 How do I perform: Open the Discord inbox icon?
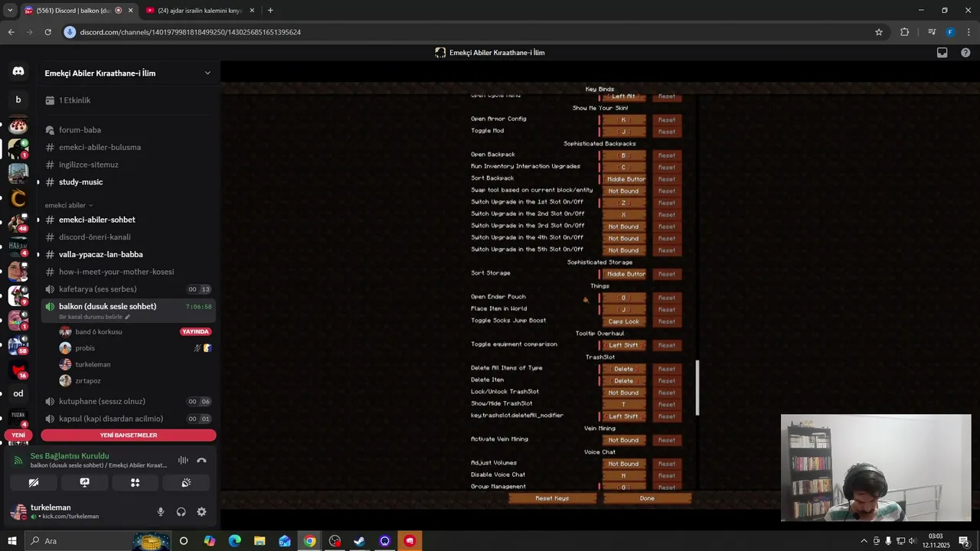tap(942, 53)
